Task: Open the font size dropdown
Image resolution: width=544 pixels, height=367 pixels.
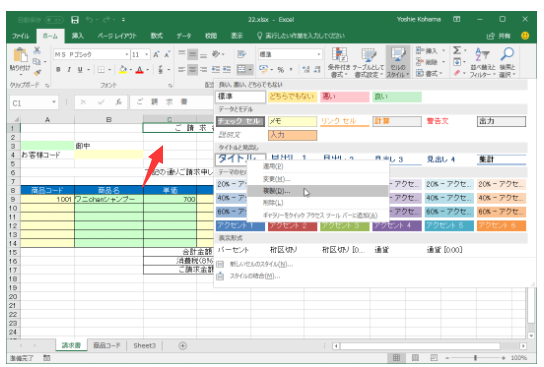Action: tap(147, 54)
